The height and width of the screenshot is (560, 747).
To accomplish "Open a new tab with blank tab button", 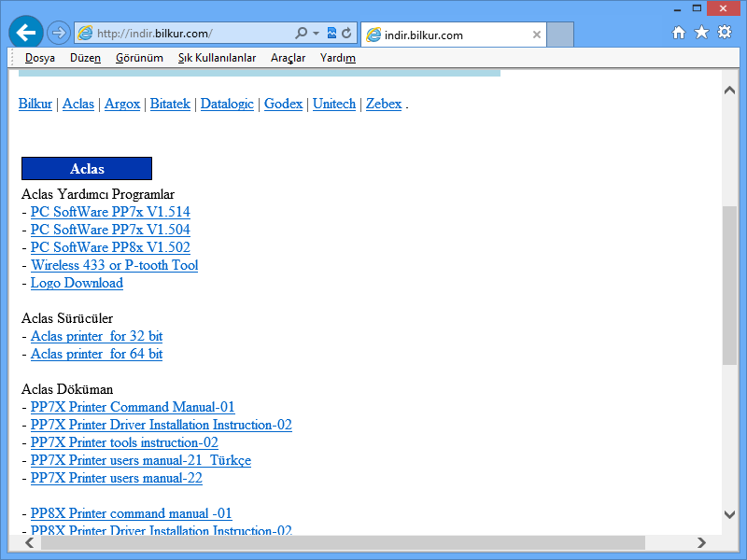I will (559, 35).
